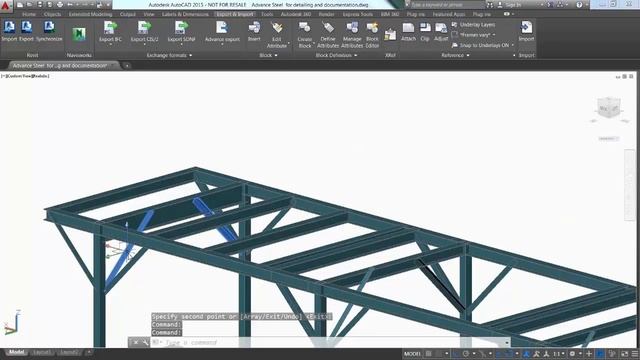
Task: Switch to the Output ribbon tab
Action: pyautogui.click(x=127, y=14)
